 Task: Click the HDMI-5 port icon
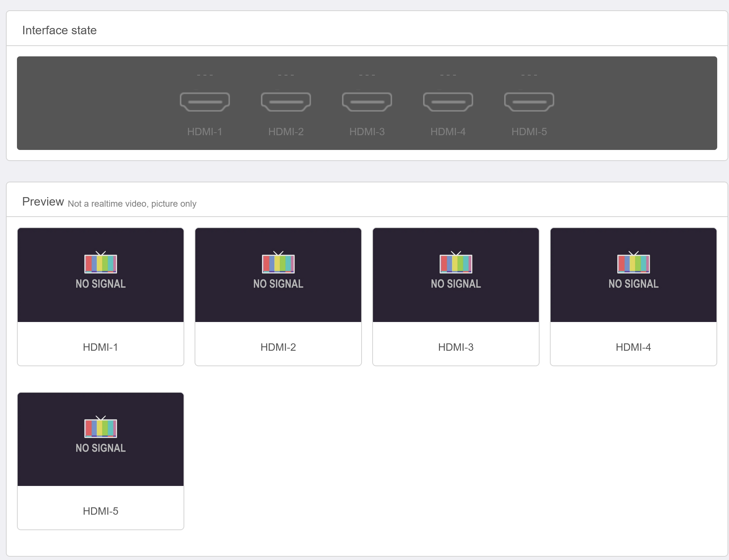coord(529,102)
